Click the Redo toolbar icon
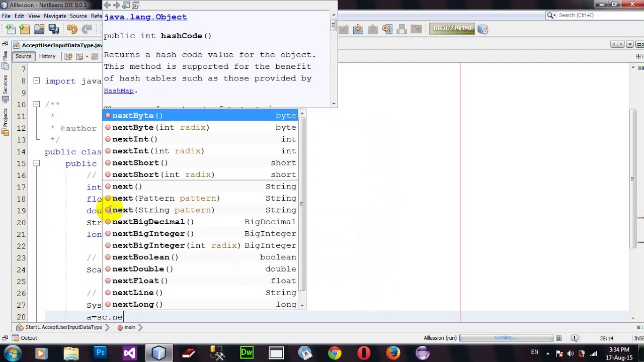Image resolution: width=644 pixels, height=362 pixels. click(x=87, y=29)
